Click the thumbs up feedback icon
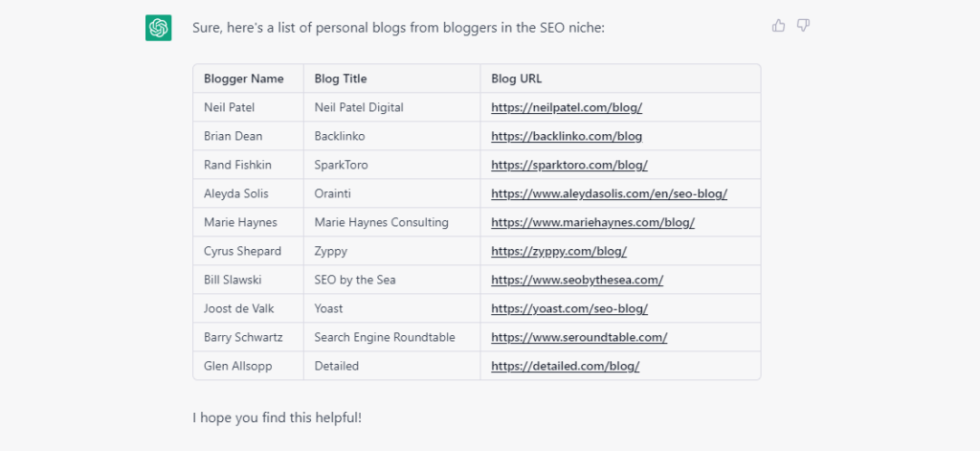Viewport: 980px width, 451px height. pos(778,26)
